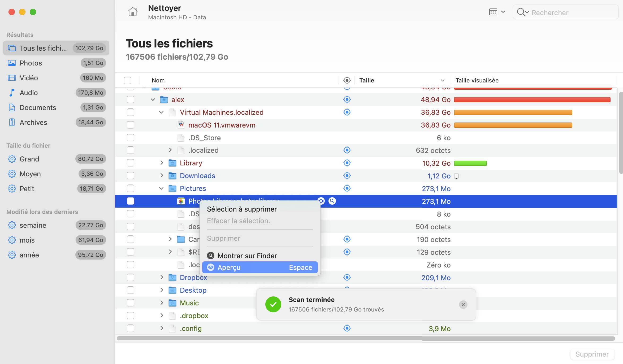Click the target icon on Downloads row
Screen dimensions: 623x364
(347, 176)
